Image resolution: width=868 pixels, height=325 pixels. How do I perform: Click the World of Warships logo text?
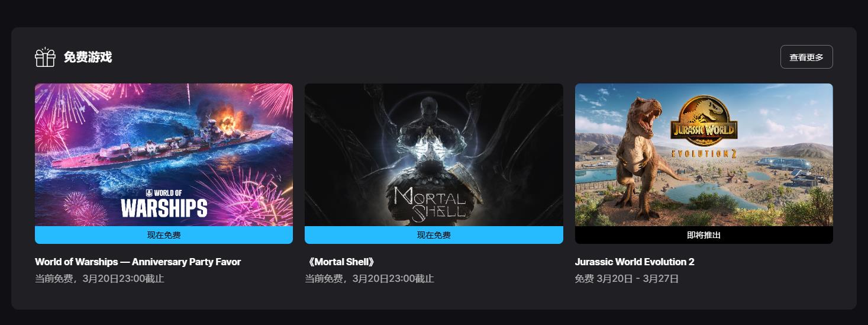coord(164,203)
